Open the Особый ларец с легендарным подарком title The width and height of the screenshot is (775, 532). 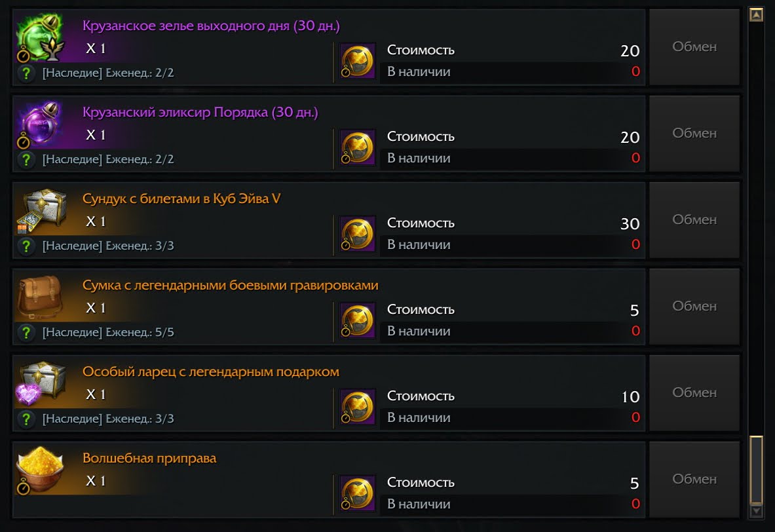click(x=211, y=372)
